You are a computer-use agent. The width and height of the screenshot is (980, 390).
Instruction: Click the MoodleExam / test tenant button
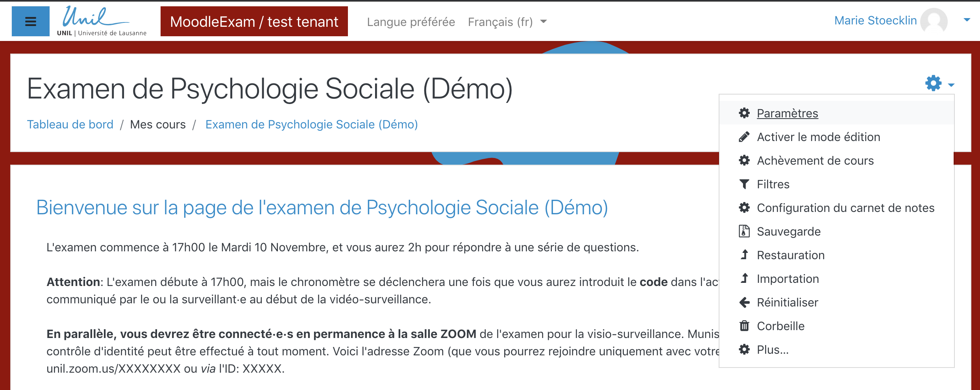click(254, 22)
